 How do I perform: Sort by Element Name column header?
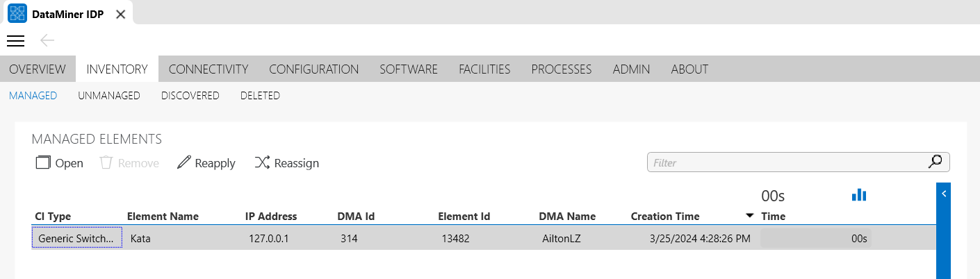(x=163, y=216)
